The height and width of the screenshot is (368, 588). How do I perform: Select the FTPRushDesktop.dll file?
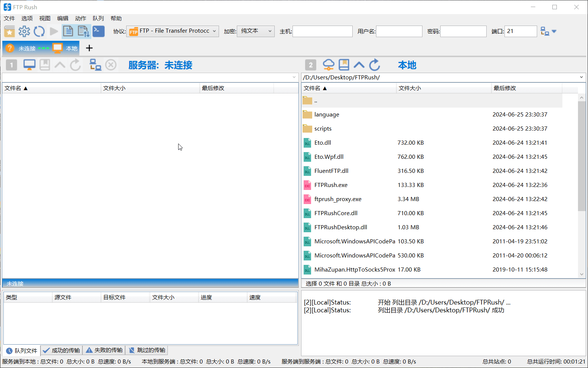pyautogui.click(x=432, y=227)
